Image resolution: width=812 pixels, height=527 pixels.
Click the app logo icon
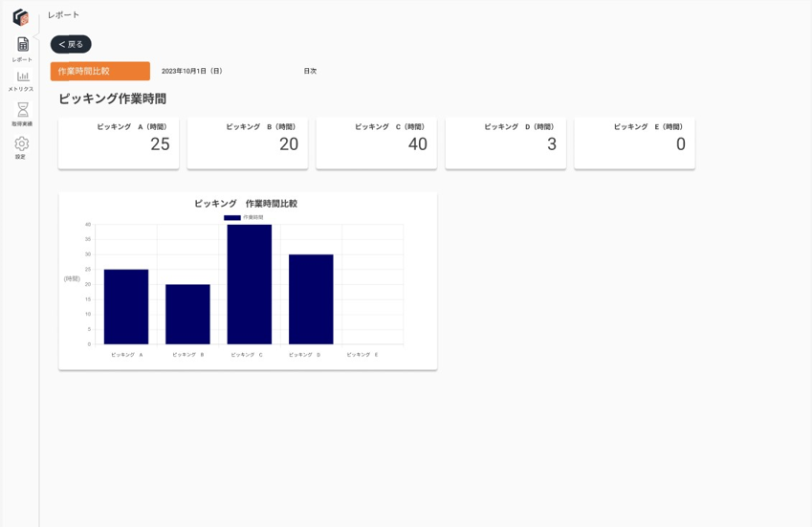pyautogui.click(x=21, y=17)
